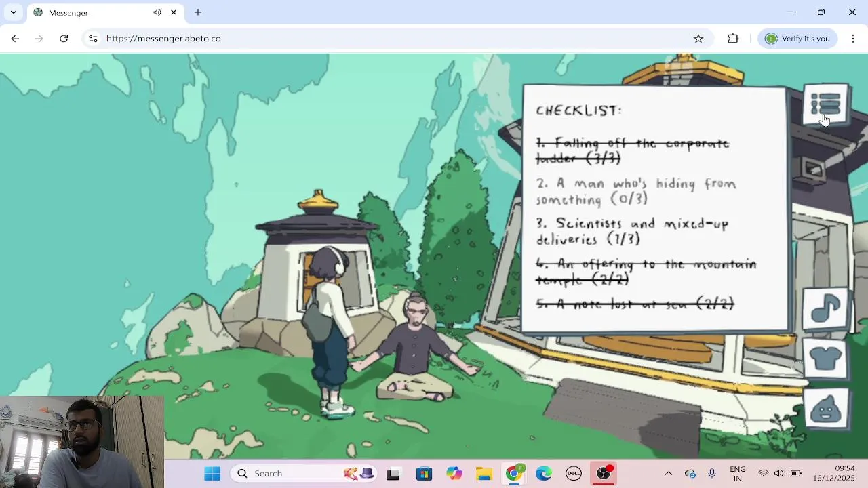
Task: Click item A note lost at sea
Action: [635, 304]
